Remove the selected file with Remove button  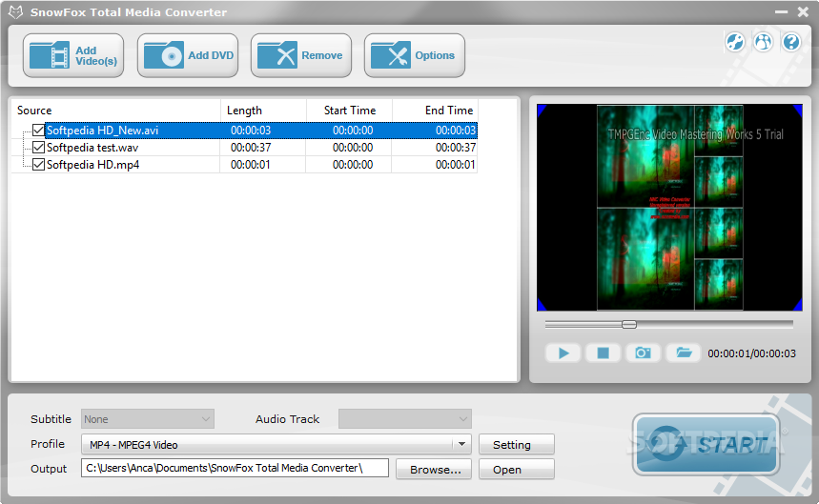click(301, 55)
